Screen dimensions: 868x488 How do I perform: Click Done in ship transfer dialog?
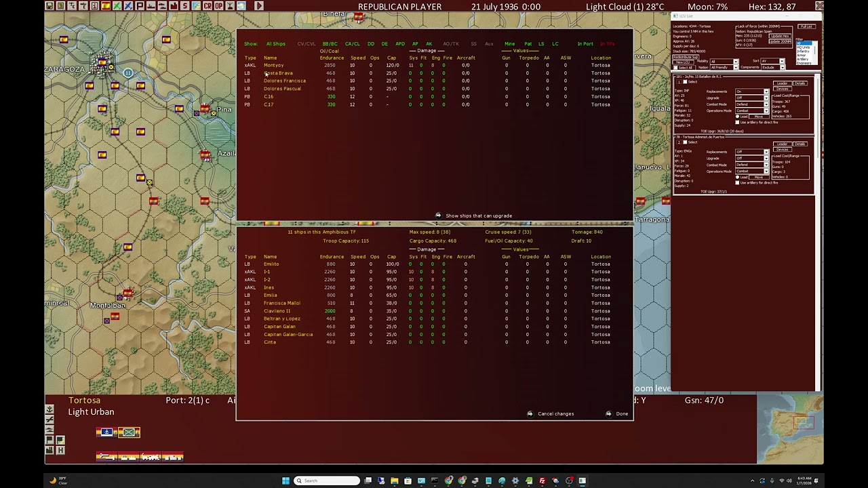pos(617,413)
